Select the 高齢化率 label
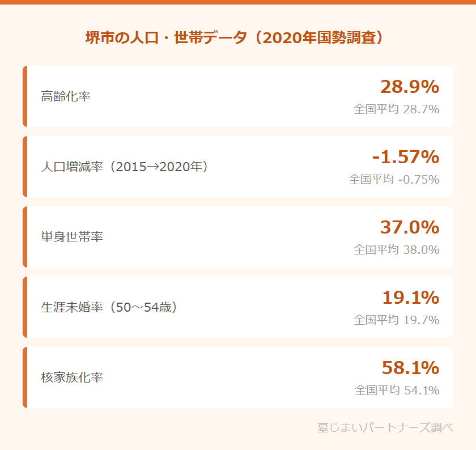The width and height of the screenshot is (476, 450). pyautogui.click(x=66, y=96)
